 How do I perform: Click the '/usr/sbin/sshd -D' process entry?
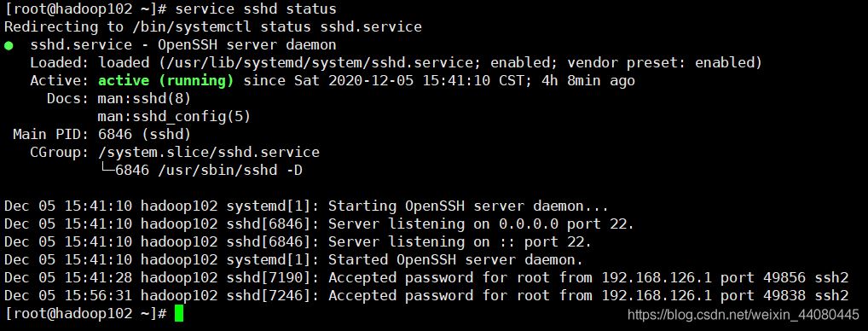click(230, 170)
